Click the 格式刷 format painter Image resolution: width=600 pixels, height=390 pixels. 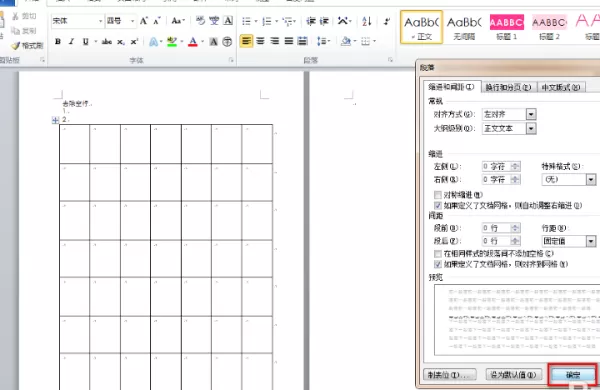(x=27, y=46)
